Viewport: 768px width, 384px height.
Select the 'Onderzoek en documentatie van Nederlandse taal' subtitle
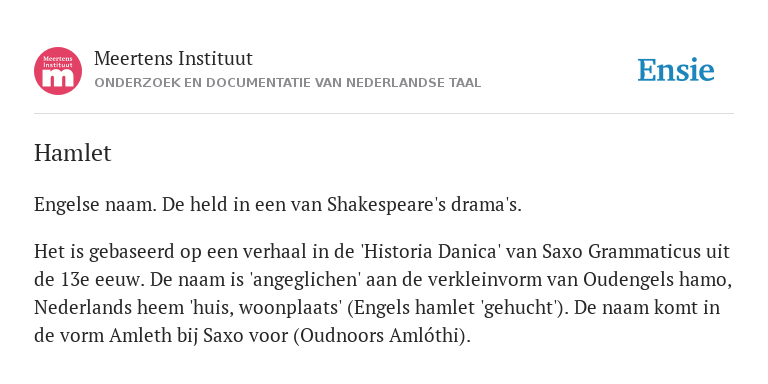288,83
